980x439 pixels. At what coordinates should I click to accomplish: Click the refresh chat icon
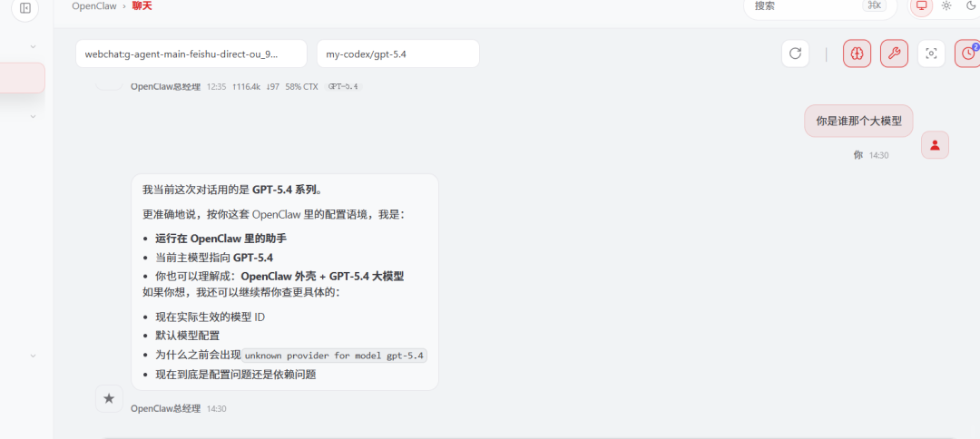pos(795,54)
